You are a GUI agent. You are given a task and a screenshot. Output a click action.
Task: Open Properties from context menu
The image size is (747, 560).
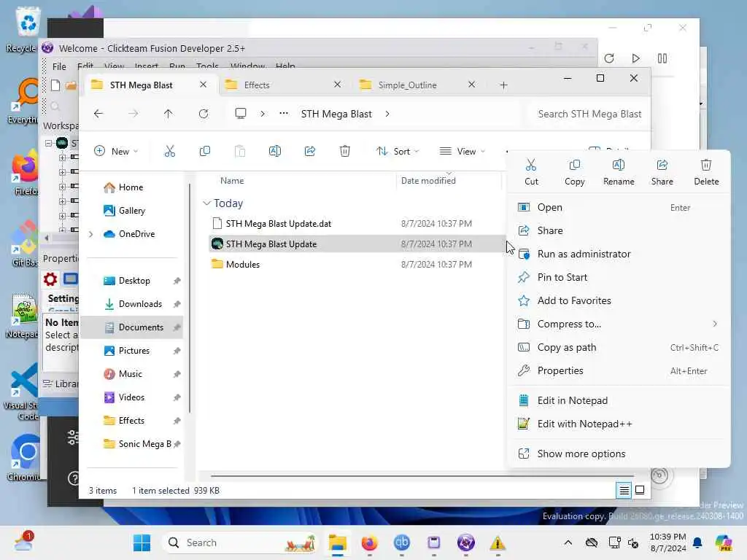[619, 370]
